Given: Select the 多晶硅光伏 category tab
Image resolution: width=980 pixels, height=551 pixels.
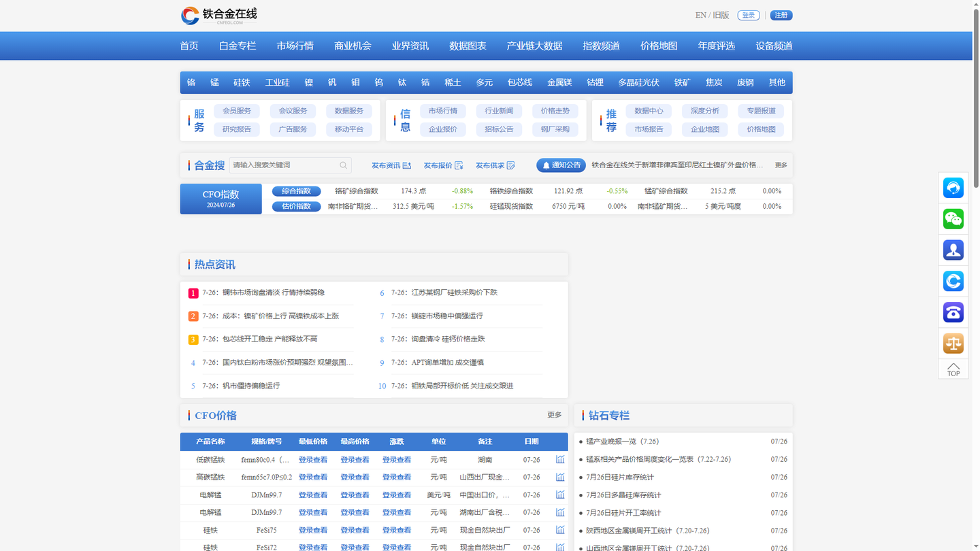Looking at the screenshot, I should (638, 82).
